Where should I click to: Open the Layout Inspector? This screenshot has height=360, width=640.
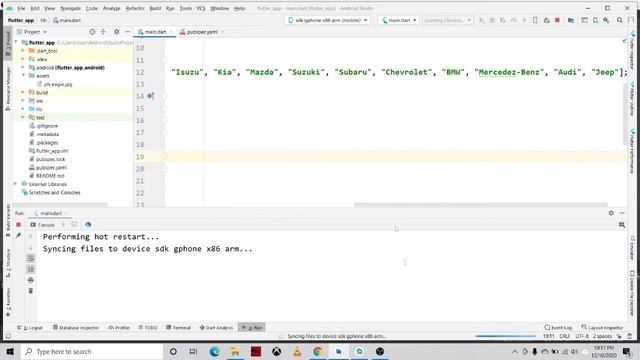click(x=602, y=327)
